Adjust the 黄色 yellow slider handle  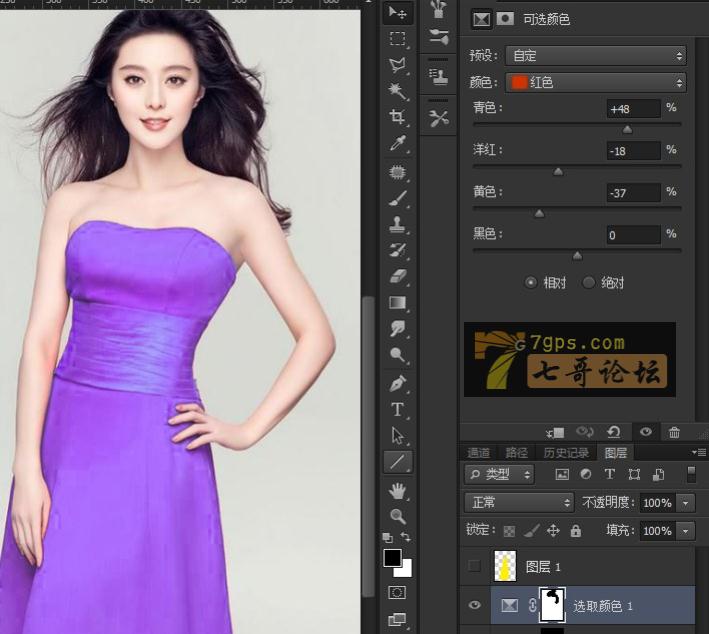coord(539,213)
